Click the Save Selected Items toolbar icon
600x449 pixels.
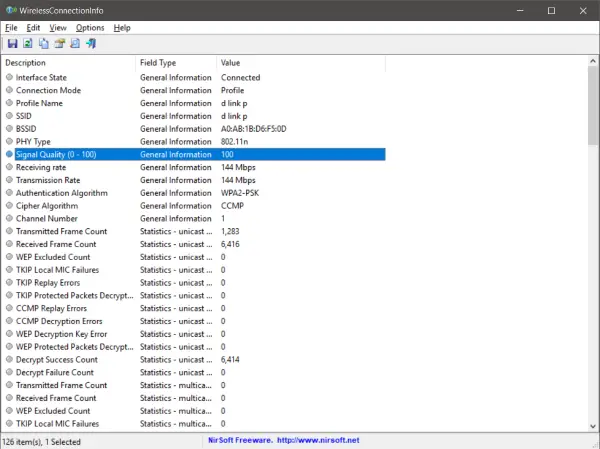12,44
